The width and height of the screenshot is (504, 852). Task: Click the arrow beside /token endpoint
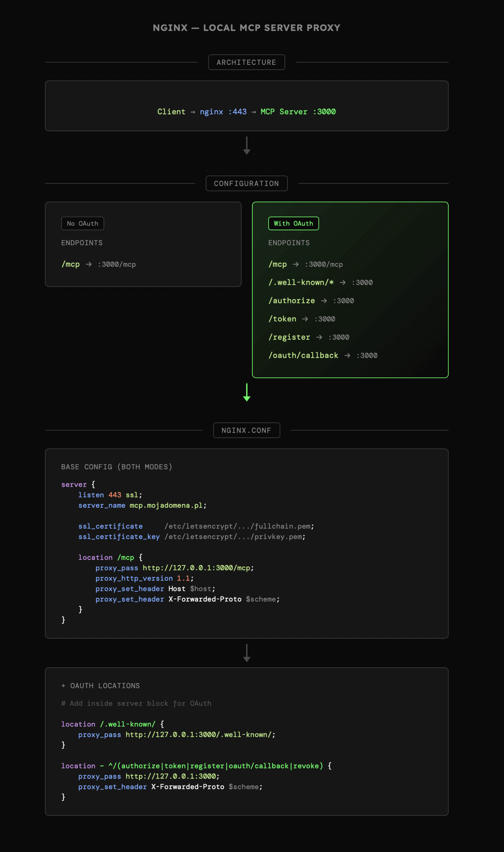(305, 319)
